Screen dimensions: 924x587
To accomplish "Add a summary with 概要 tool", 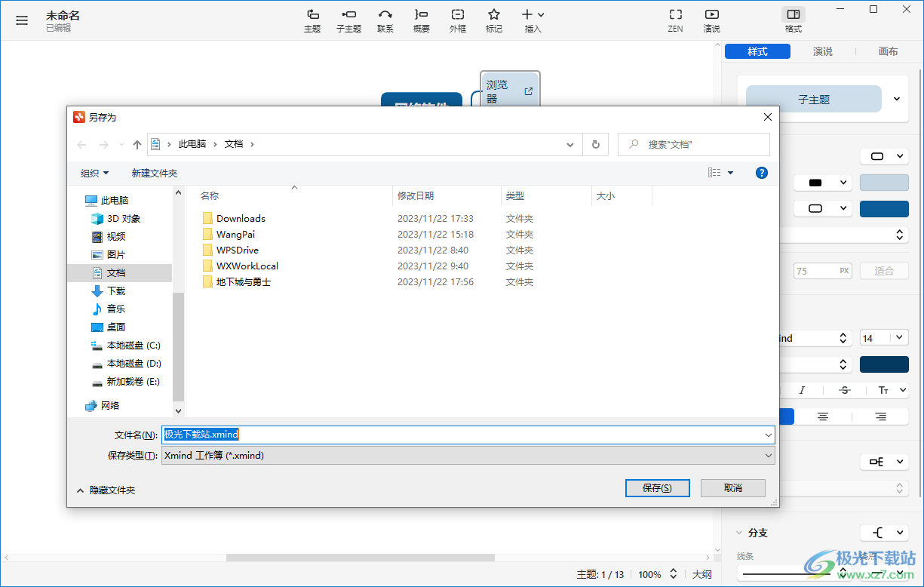I will (422, 20).
